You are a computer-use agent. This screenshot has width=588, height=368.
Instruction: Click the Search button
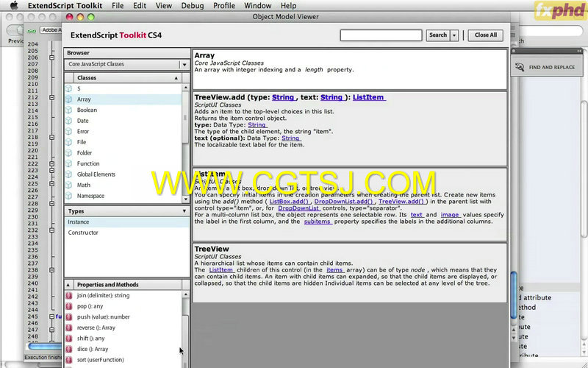pos(437,35)
